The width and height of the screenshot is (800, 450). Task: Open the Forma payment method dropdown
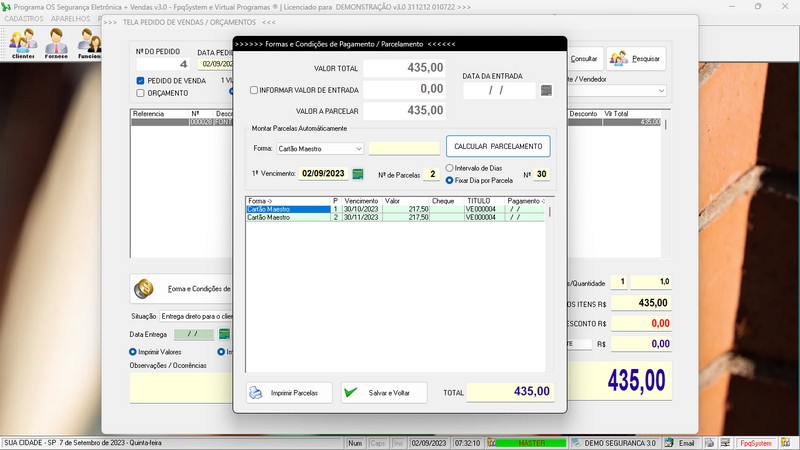(358, 149)
